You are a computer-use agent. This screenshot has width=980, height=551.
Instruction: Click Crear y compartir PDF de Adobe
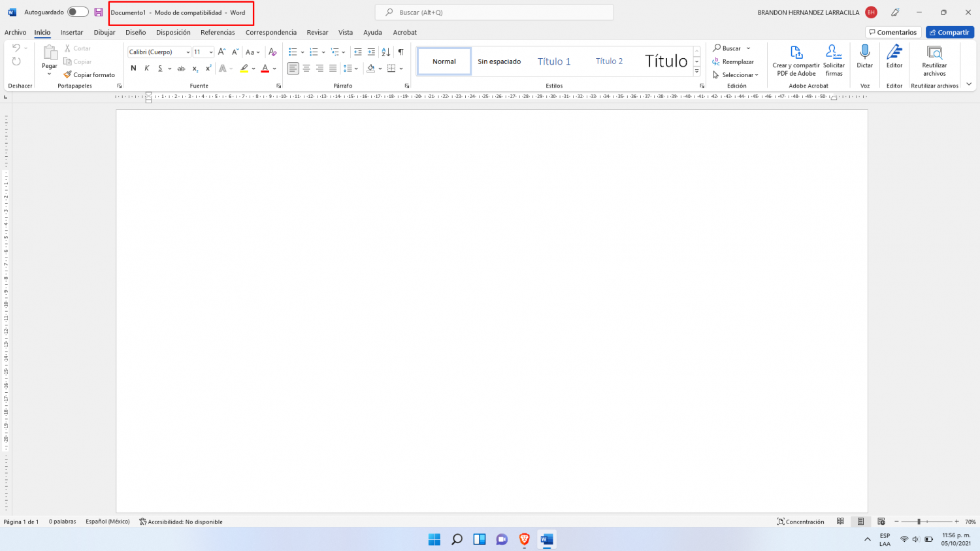click(796, 59)
